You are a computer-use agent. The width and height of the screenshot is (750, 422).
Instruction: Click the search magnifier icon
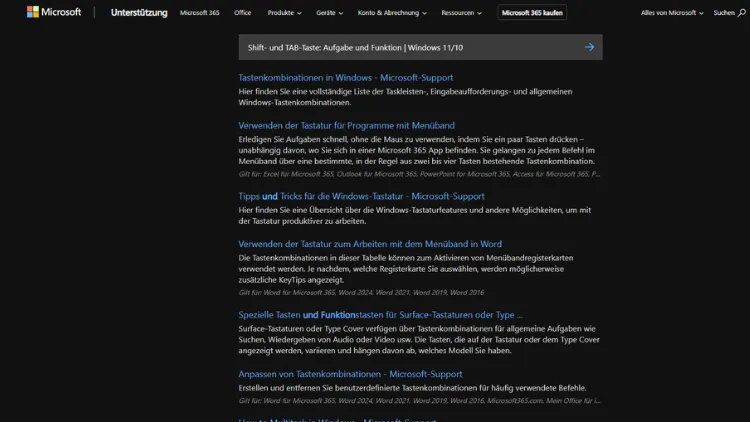tap(741, 13)
